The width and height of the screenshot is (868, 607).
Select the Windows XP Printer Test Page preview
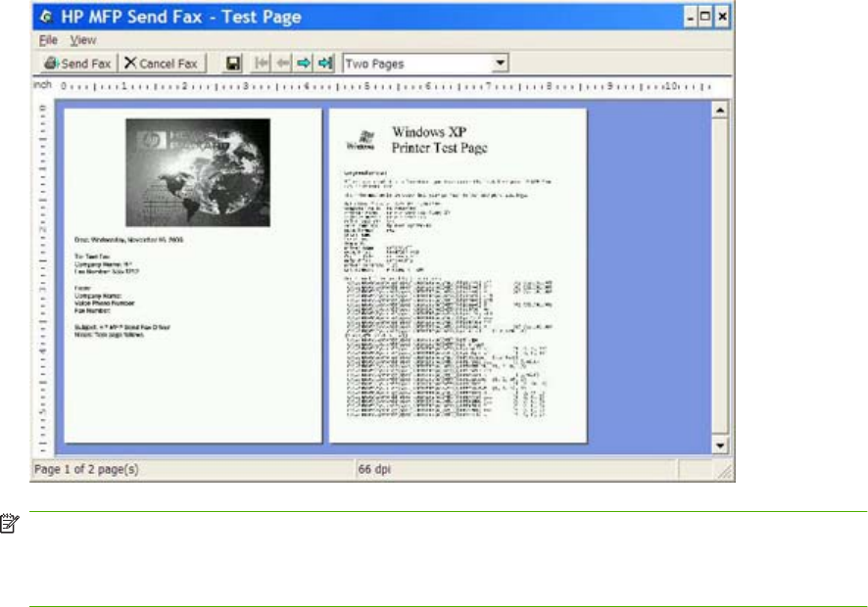tap(457, 275)
